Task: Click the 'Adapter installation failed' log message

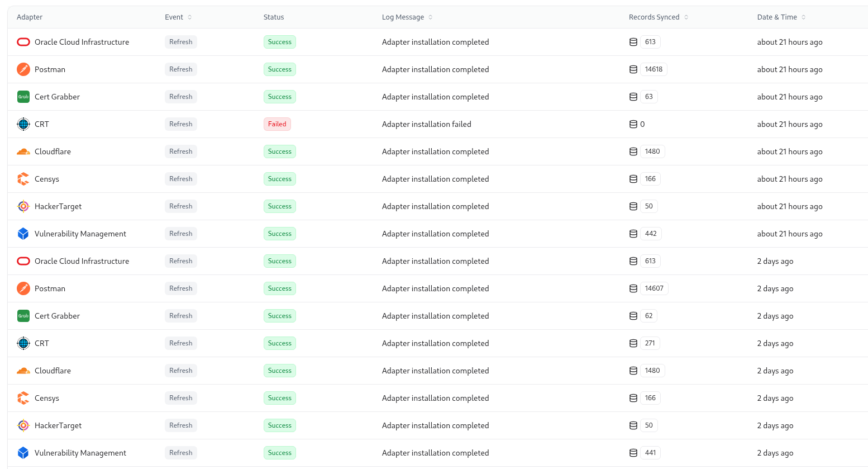Action: pyautogui.click(x=427, y=124)
